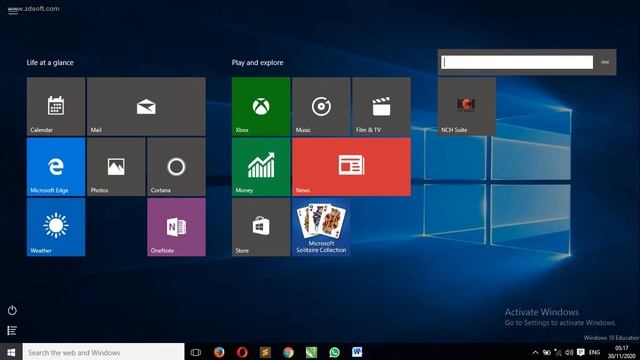The image size is (640, 360).
Task: Open the News tile
Action: 351,167
